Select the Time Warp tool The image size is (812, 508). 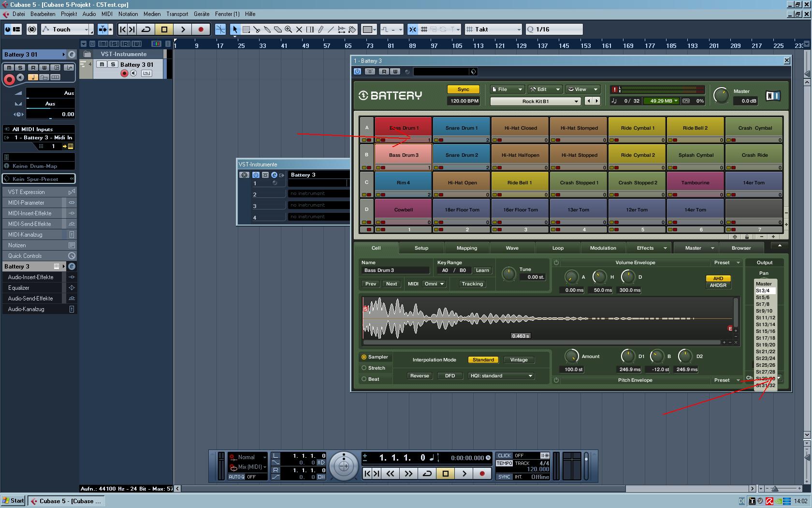[x=310, y=30]
